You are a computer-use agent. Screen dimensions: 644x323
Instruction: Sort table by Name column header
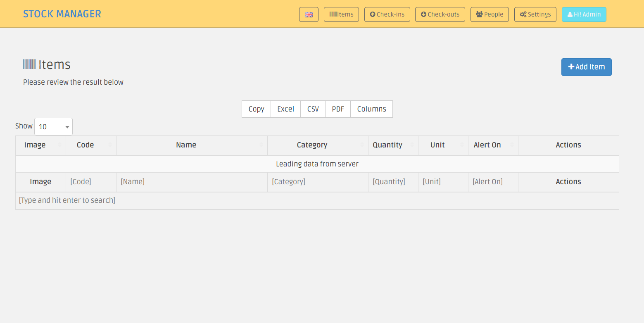click(192, 145)
